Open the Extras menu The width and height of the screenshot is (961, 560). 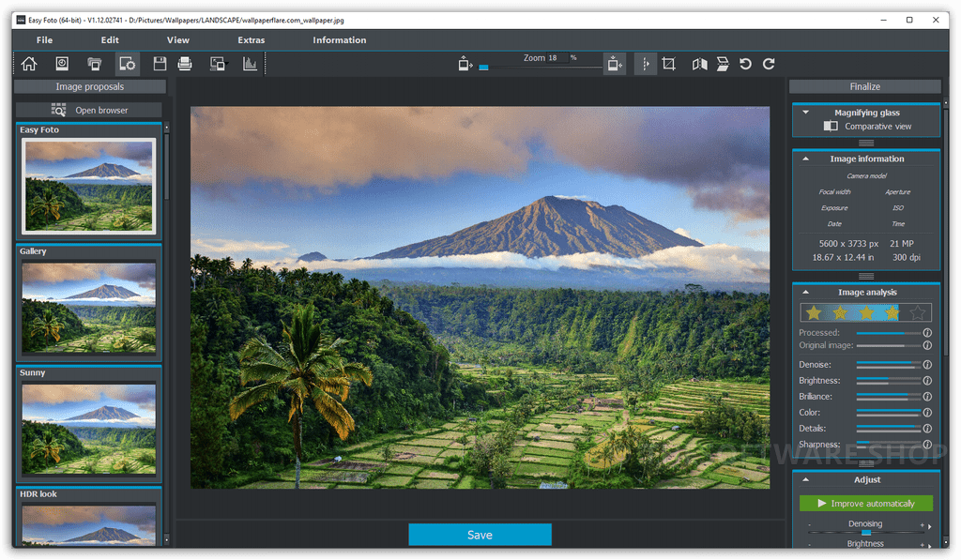(252, 39)
